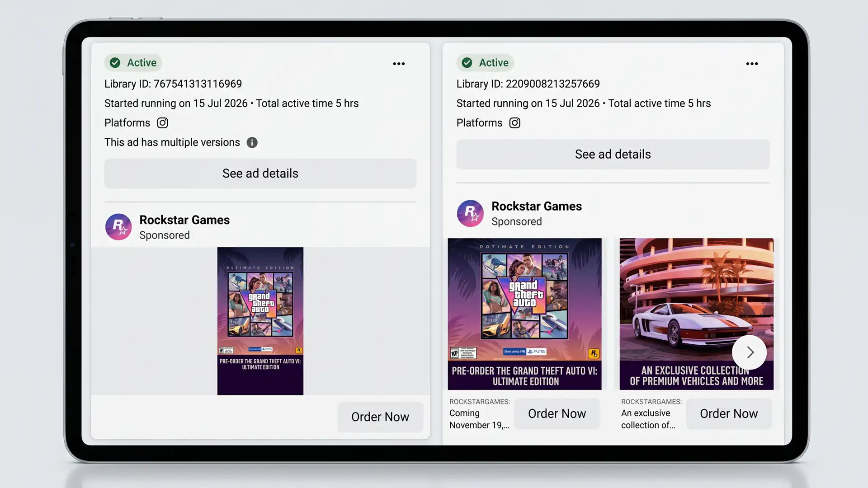Viewport: 868px width, 488px height.
Task: Click Instagram platform icon in left ad card
Action: [x=162, y=123]
